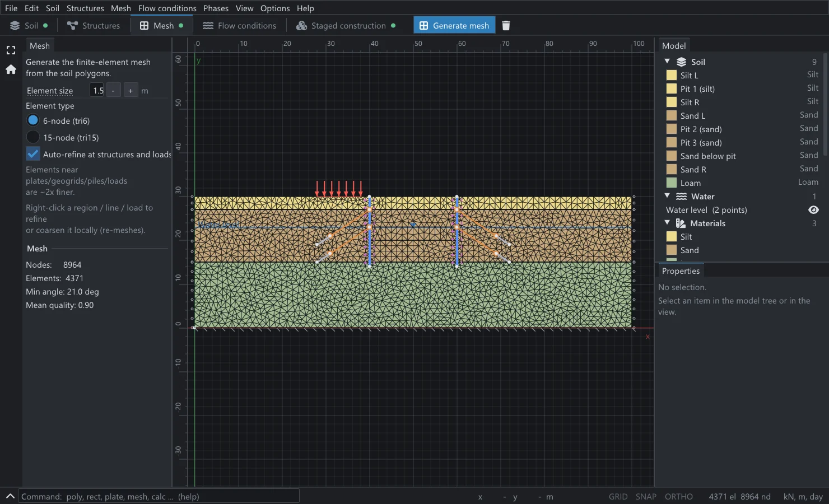Toggle SNAP in the status bar
Image resolution: width=829 pixels, height=504 pixels.
coord(646,497)
